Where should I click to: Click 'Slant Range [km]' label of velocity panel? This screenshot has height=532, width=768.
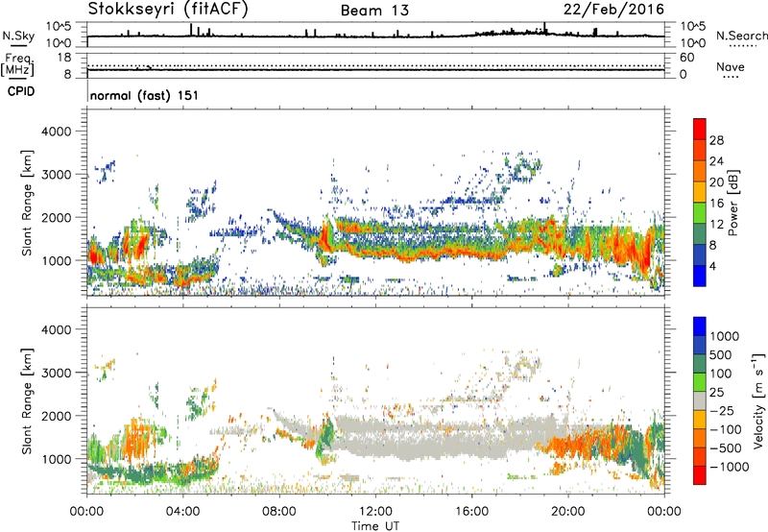click(x=27, y=400)
